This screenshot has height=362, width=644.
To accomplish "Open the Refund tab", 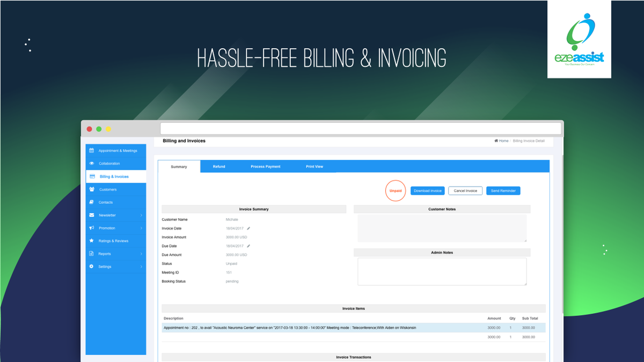I will (x=219, y=167).
